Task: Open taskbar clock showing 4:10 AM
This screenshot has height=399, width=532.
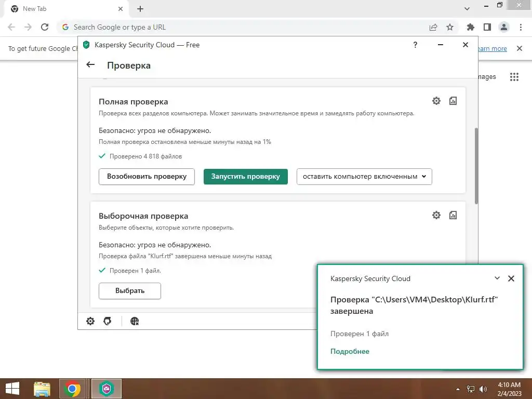Action: (509, 389)
